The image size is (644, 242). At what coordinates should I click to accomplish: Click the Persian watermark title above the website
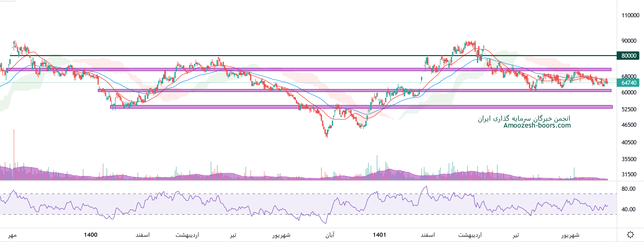(x=524, y=119)
